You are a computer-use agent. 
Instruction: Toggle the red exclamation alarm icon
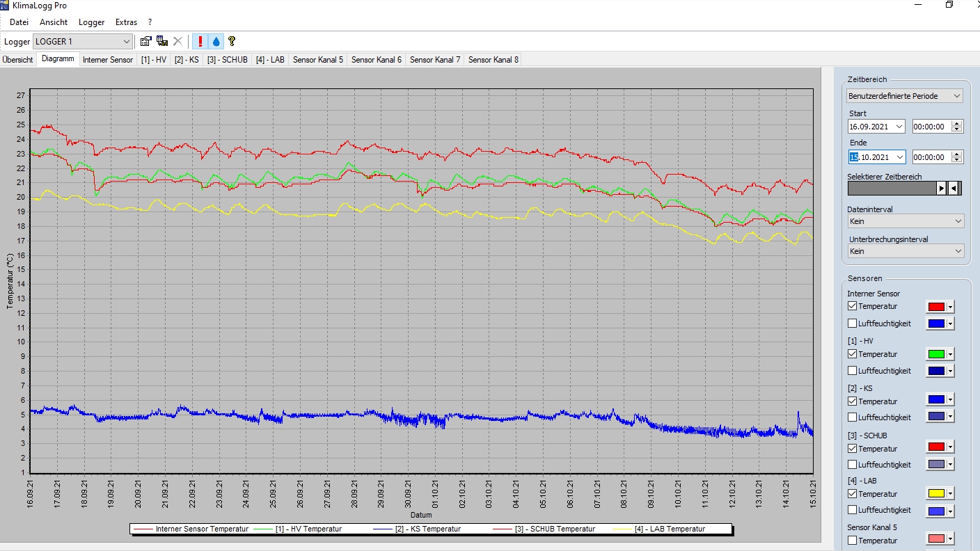pyautogui.click(x=200, y=42)
